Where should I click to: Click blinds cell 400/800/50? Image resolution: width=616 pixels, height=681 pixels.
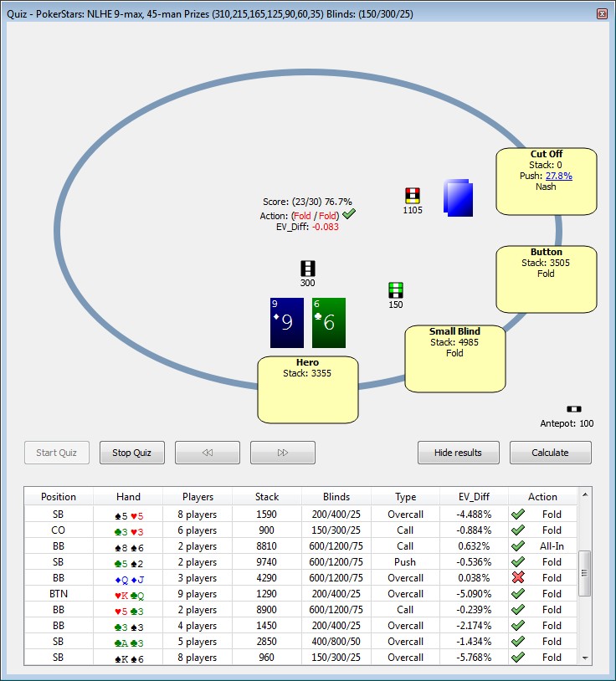(336, 642)
